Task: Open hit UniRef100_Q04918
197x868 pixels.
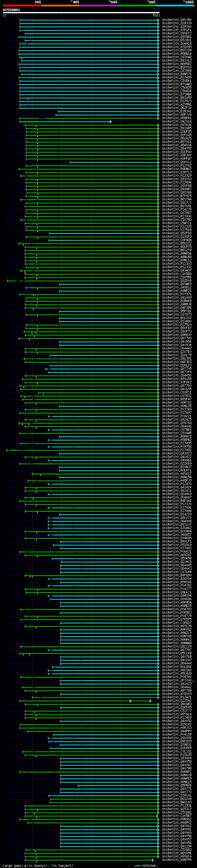Action: tap(177, 43)
